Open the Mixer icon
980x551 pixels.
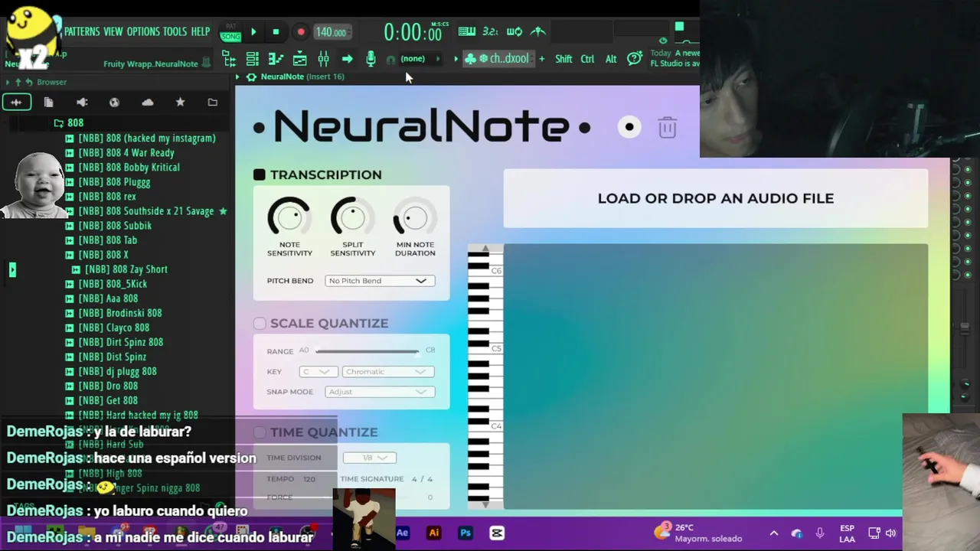tap(323, 59)
